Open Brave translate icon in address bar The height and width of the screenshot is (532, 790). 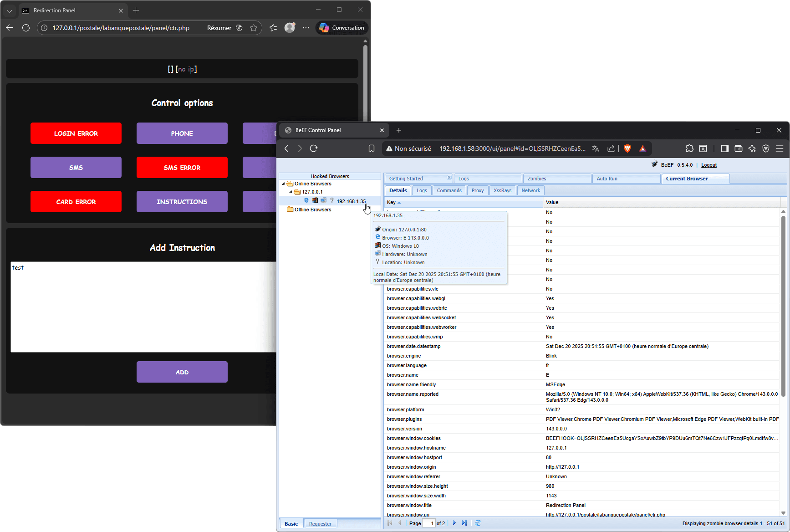596,148
